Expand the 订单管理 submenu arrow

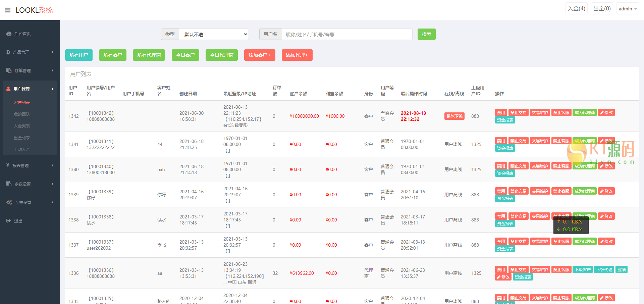53,70
